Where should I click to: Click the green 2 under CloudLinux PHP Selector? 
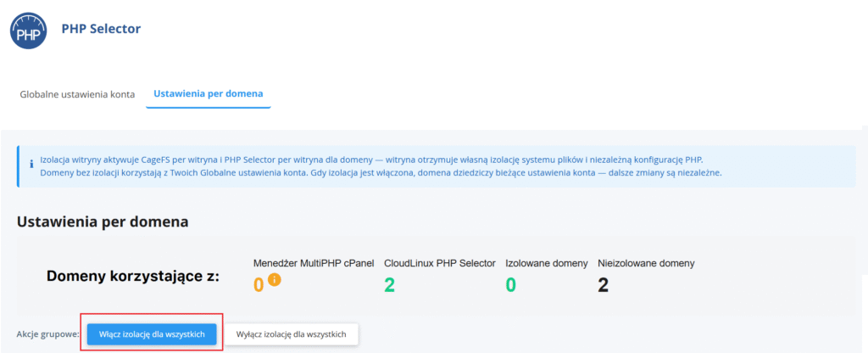tap(389, 284)
